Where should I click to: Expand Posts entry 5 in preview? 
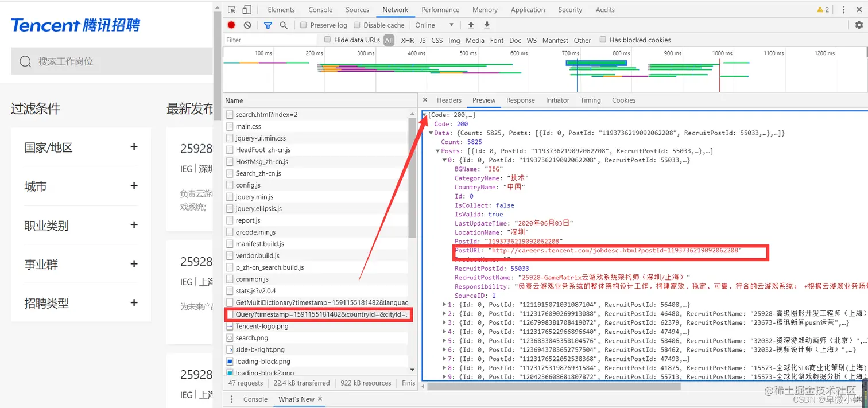click(445, 341)
